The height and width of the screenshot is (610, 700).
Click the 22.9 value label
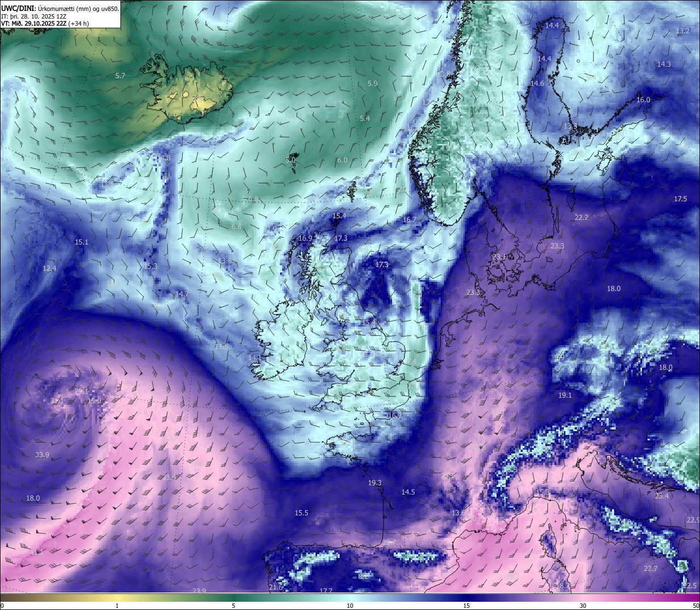pos(693,520)
